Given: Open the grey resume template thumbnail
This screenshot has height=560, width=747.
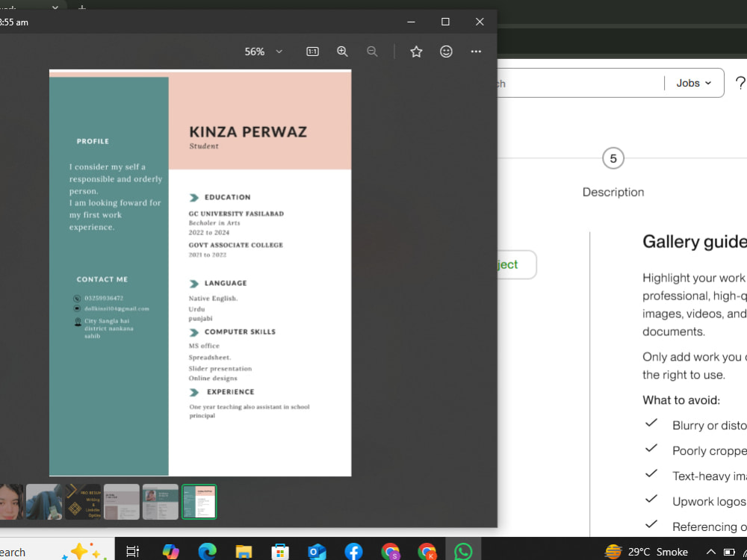Looking at the screenshot, I should (x=122, y=502).
